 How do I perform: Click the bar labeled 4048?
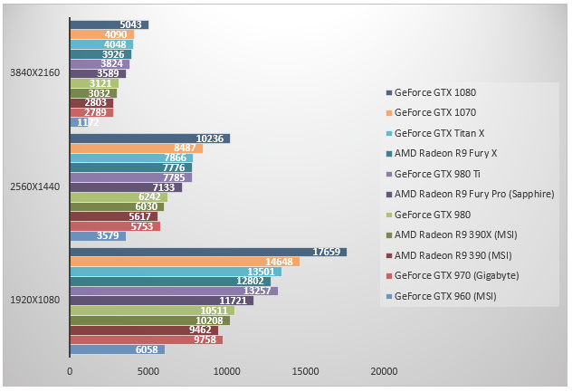(x=101, y=44)
